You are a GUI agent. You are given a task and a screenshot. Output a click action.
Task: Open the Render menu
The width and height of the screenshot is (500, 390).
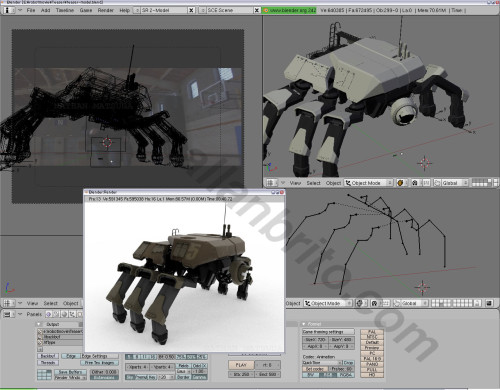pyautogui.click(x=106, y=10)
